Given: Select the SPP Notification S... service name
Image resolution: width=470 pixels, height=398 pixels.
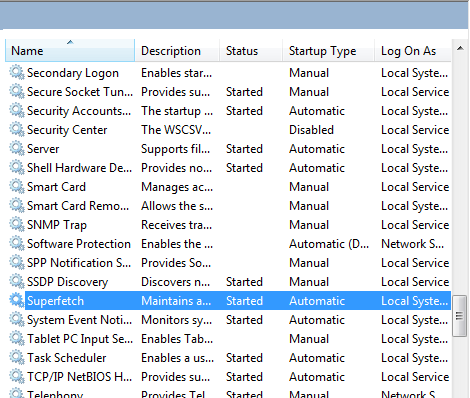Looking at the screenshot, I should point(79,263).
